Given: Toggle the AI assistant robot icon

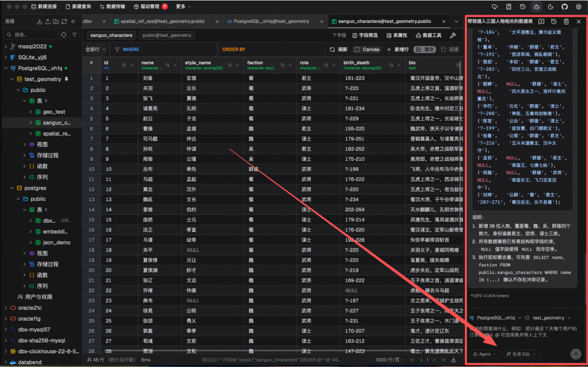Looking at the screenshot, I should coord(536,7).
